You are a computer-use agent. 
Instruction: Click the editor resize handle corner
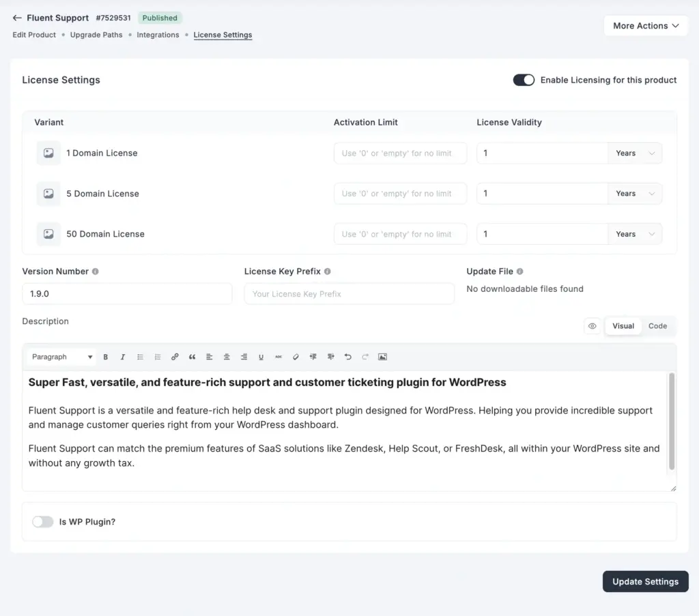pos(673,488)
